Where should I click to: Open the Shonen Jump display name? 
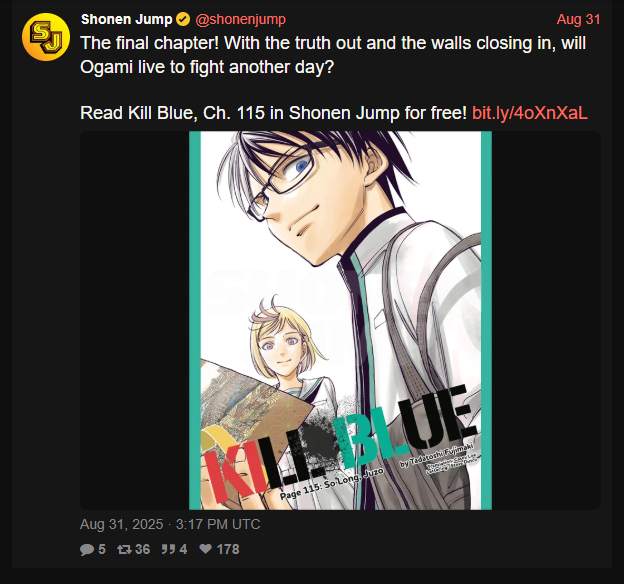pos(127,20)
